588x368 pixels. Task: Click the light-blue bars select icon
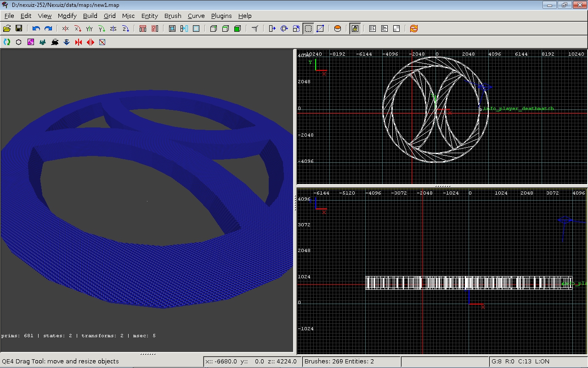coord(184,29)
